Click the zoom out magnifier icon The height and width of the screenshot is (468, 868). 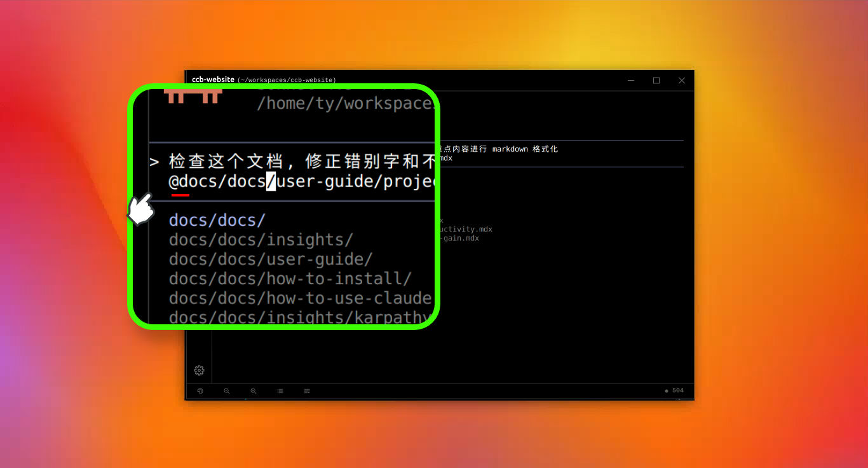(x=227, y=391)
